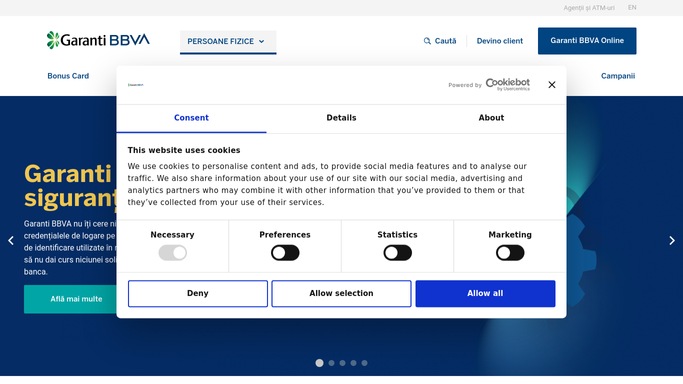Go to previous slide arrow

pos(11,240)
